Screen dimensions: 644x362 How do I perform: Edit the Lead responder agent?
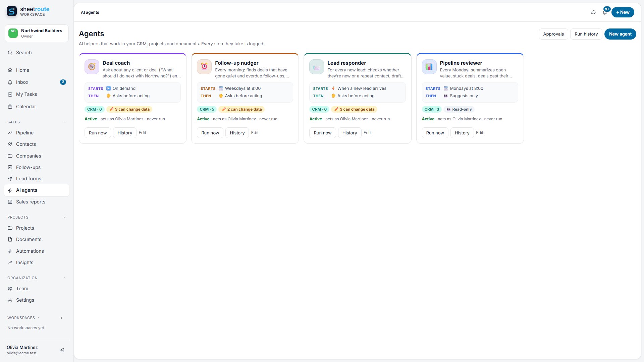point(367,133)
